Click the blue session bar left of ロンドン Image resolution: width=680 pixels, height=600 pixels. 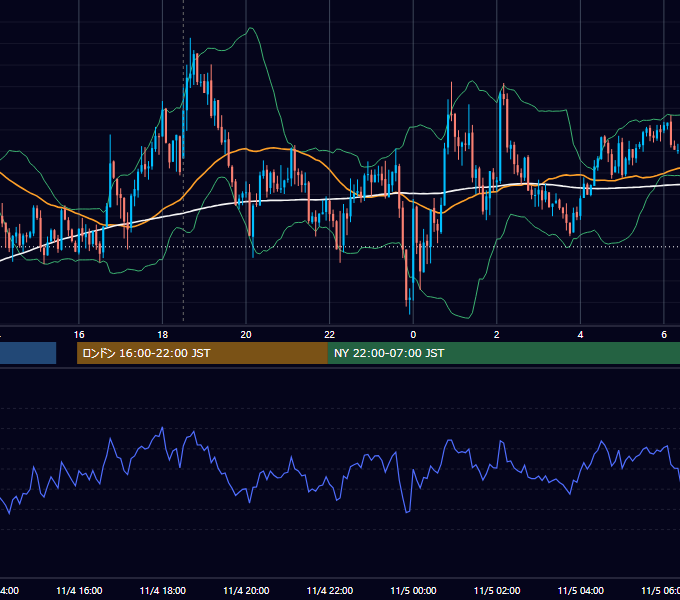(28, 353)
